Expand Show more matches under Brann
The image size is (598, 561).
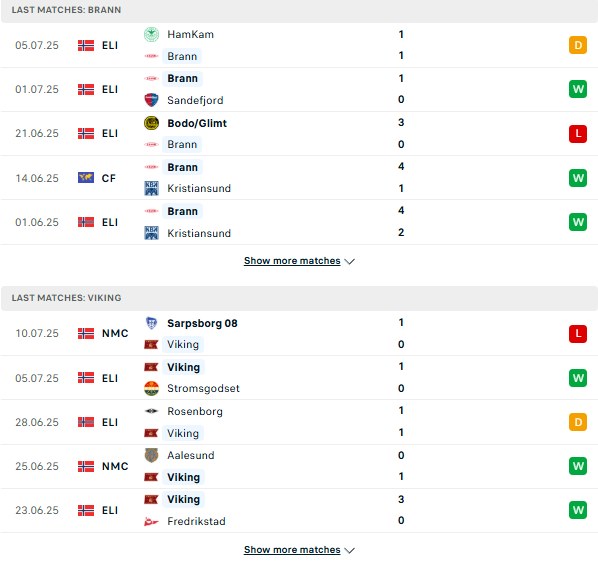point(292,261)
